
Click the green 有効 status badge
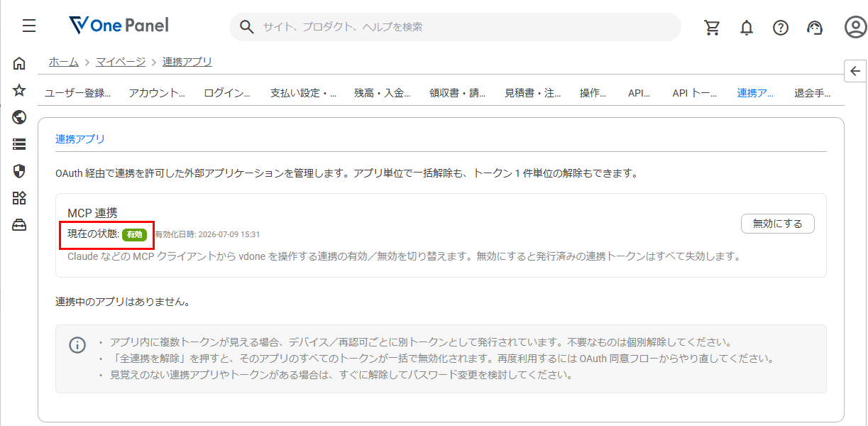coord(134,234)
